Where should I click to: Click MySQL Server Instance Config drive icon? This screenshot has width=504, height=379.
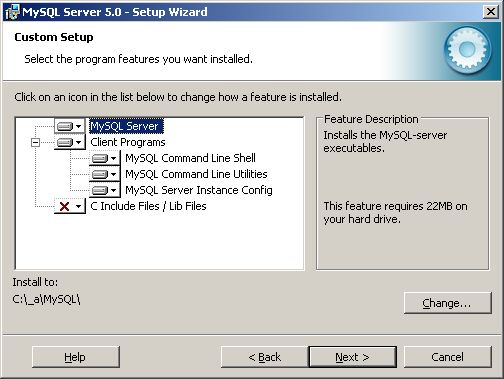(100, 190)
